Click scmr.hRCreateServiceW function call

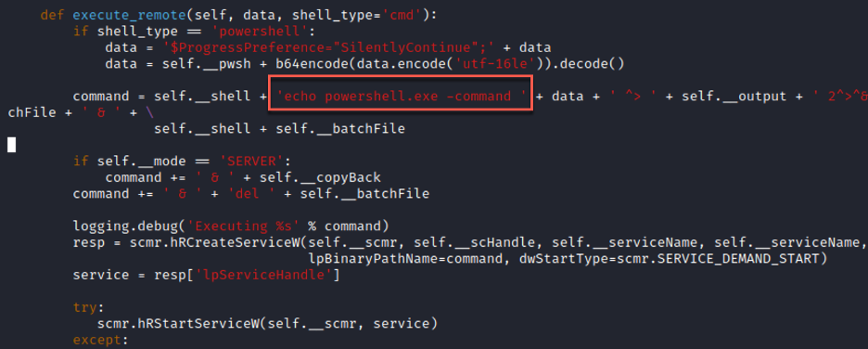click(215, 242)
